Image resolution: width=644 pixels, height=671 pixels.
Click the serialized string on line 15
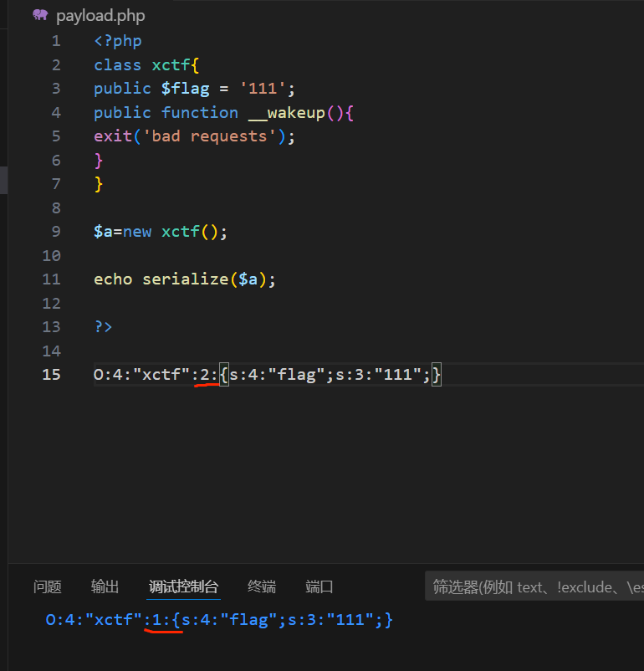pyautogui.click(x=266, y=374)
